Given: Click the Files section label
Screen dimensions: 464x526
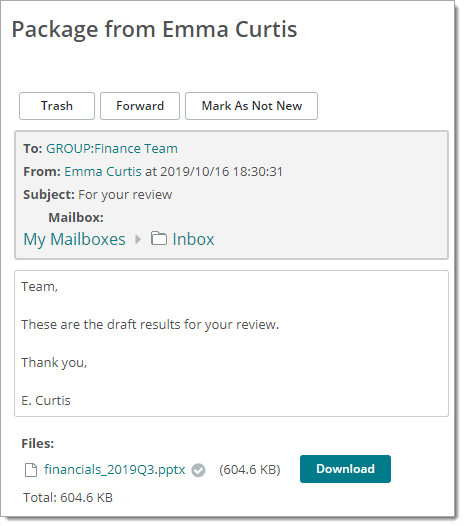Looking at the screenshot, I should click(38, 444).
